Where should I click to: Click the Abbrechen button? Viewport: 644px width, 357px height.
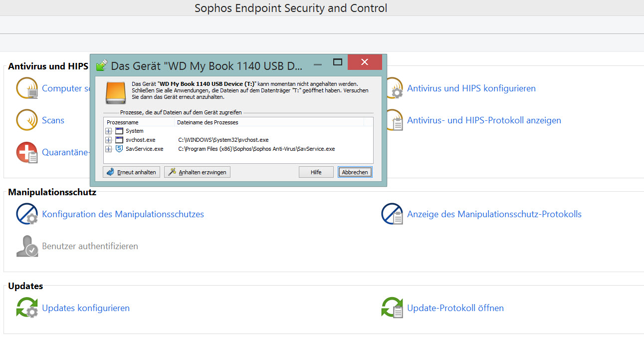pos(355,172)
